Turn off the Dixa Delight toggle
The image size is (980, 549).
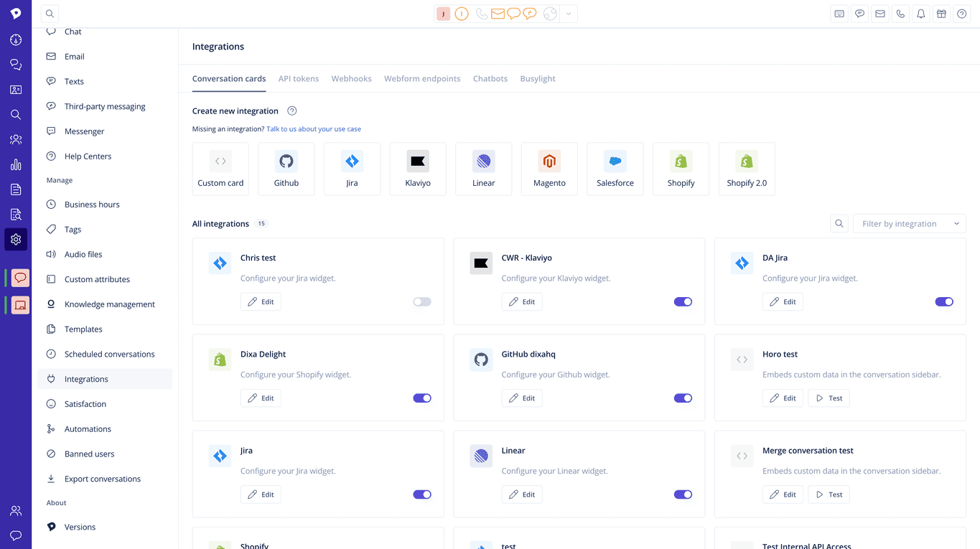[421, 398]
